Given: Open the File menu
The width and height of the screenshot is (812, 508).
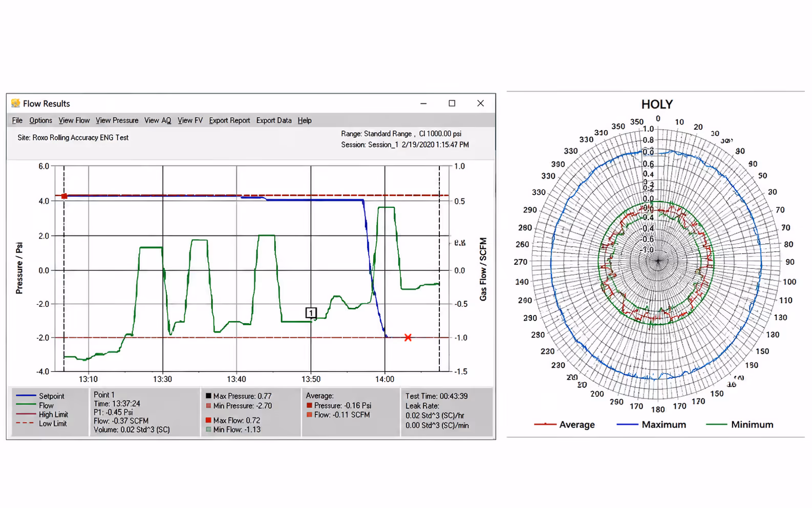Looking at the screenshot, I should pyautogui.click(x=17, y=120).
